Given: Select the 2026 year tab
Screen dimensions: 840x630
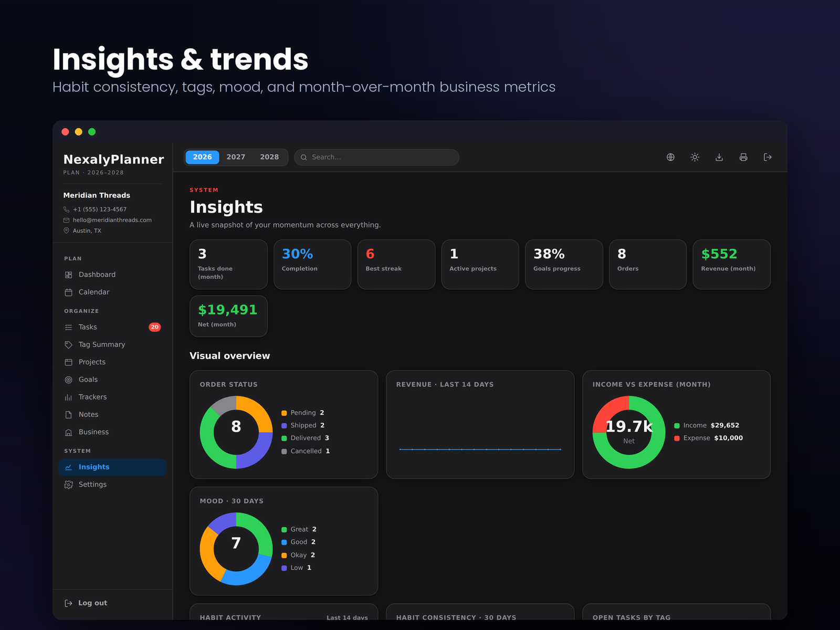Looking at the screenshot, I should (202, 157).
